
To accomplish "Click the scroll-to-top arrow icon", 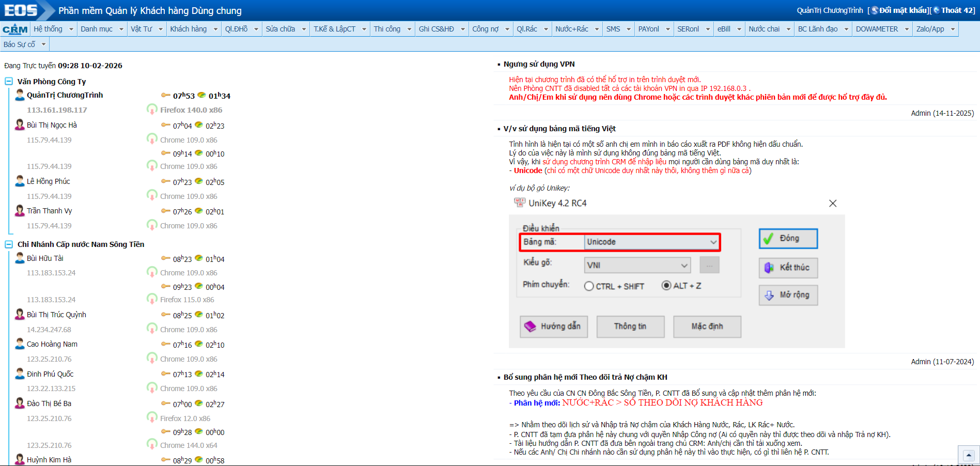I will pos(969,455).
